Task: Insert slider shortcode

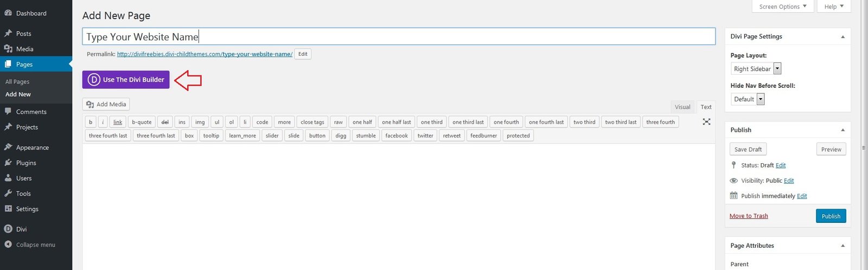Action: click(272, 136)
